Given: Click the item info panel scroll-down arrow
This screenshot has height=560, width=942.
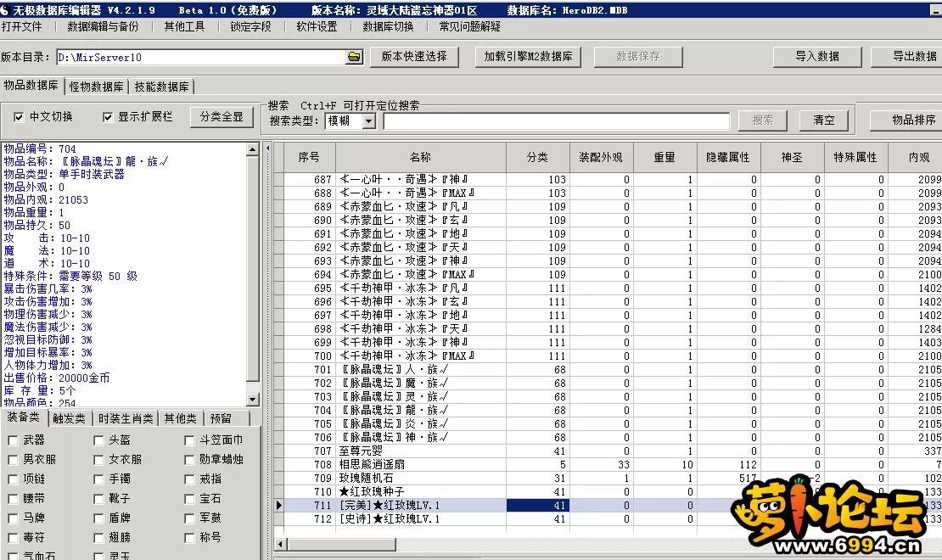Looking at the screenshot, I should click(x=252, y=399).
